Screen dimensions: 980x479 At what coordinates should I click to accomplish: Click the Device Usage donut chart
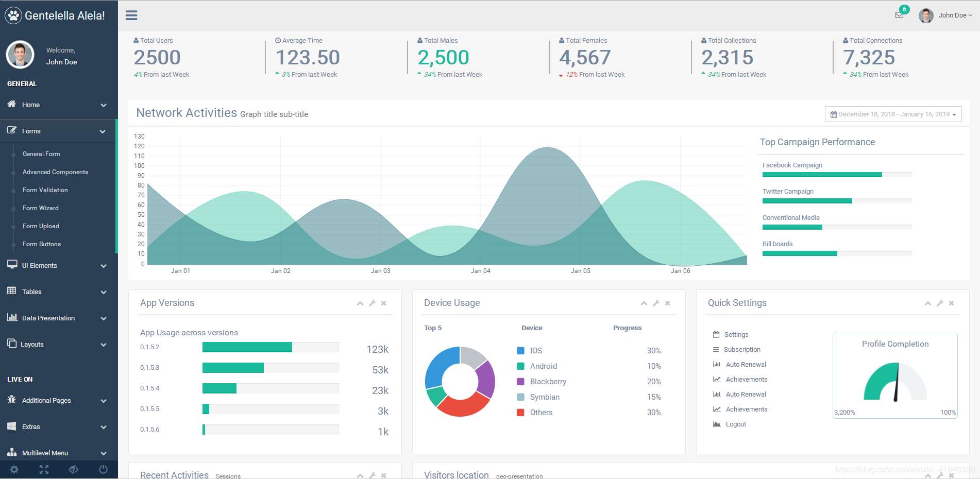pos(460,382)
